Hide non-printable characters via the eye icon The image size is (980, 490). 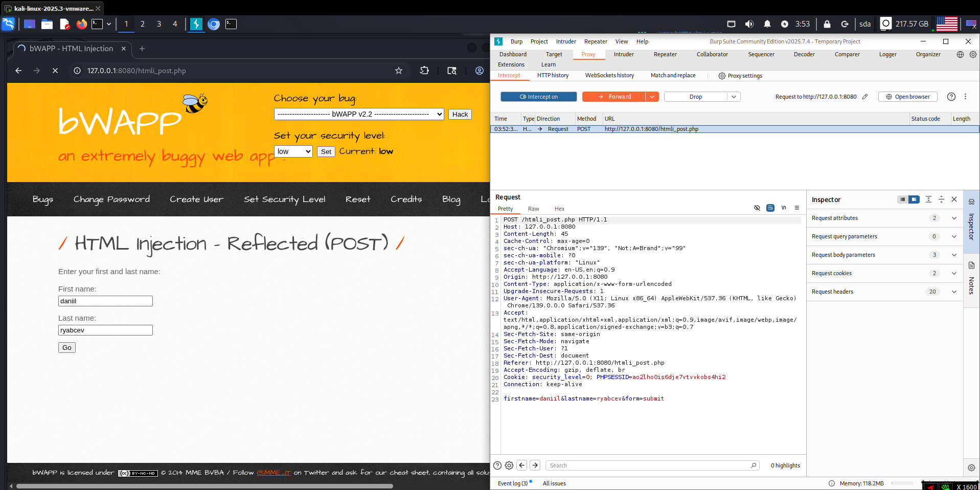757,208
